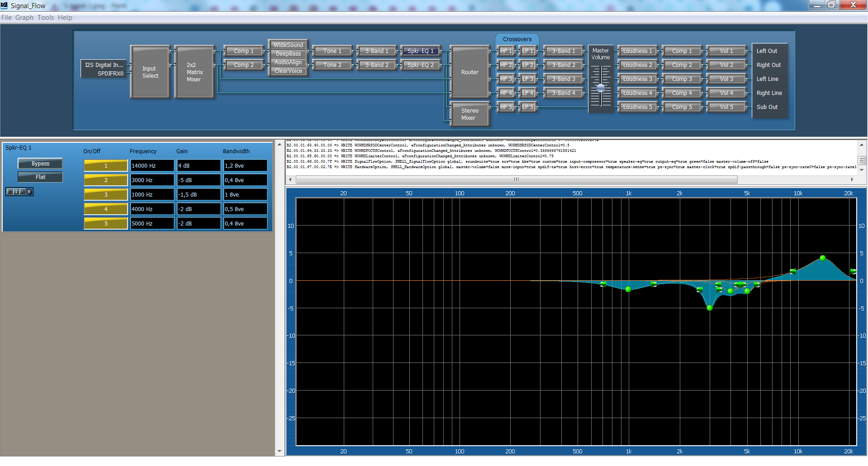Select the Spkr-EQ 2 block in signal flow

tap(420, 65)
